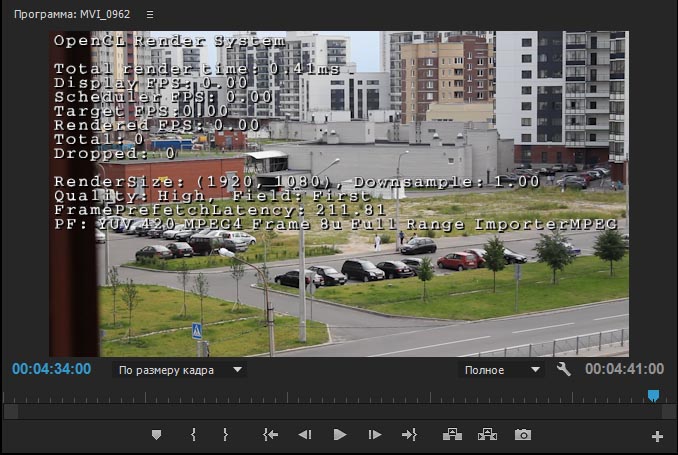This screenshot has width=678, height=455.
Task: Open the 'По размеру кадра' zoom dropdown
Action: [180, 369]
